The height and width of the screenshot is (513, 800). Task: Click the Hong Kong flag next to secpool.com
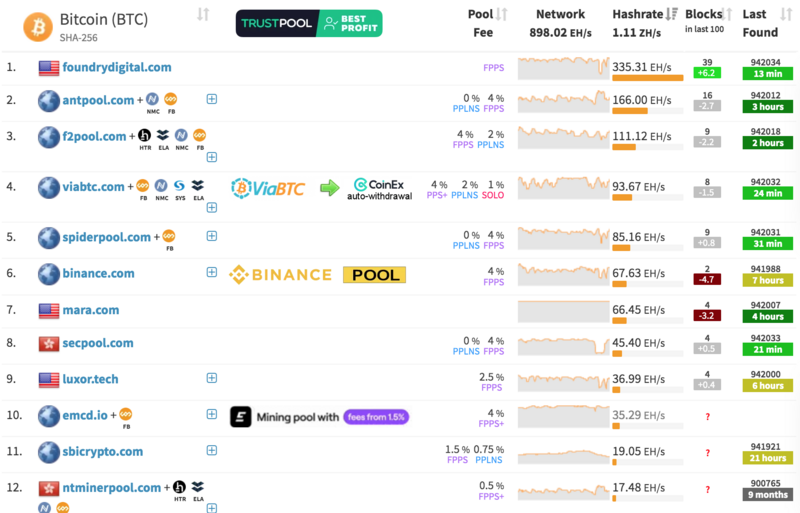click(48, 343)
